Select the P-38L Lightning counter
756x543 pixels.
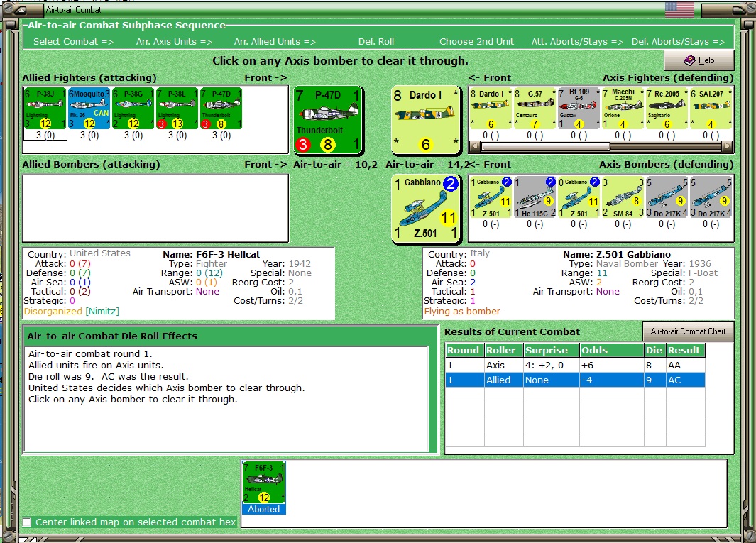point(177,109)
